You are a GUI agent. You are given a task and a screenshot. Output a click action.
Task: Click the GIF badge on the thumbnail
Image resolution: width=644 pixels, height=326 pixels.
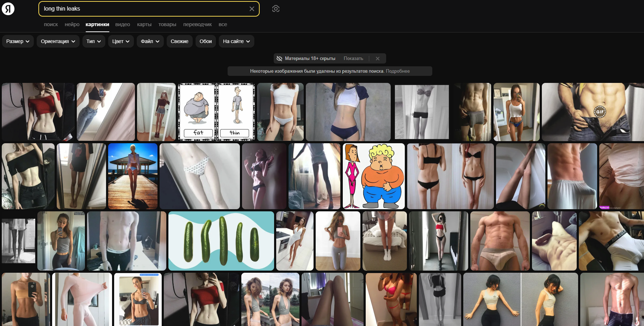[600, 112]
